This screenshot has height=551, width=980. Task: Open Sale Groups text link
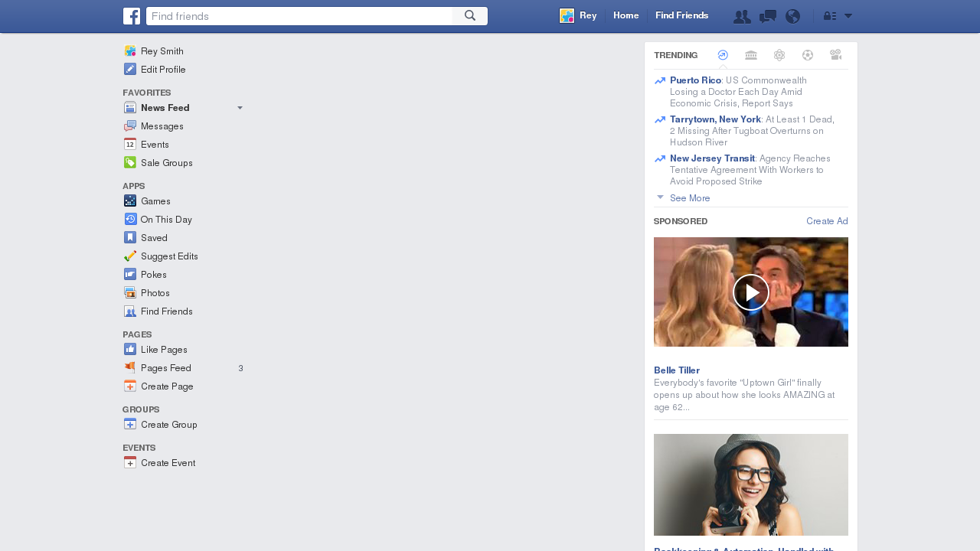click(x=167, y=163)
